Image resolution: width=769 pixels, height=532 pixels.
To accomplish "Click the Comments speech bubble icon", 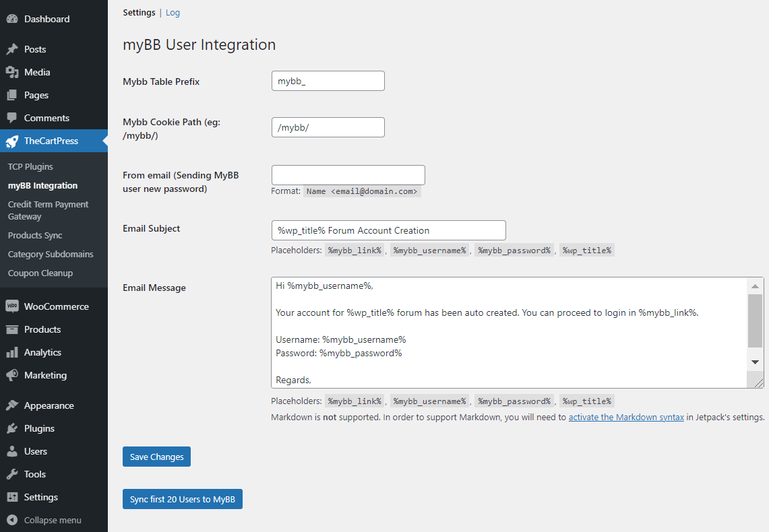I will (12, 118).
